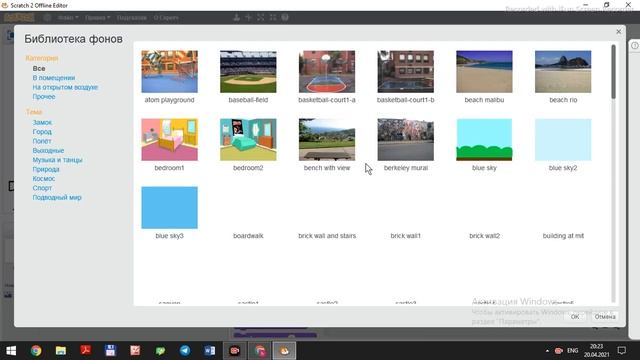Screen dimensions: 640x360
Task: Switch to Scratch 2 taskbar icon
Action: (x=284, y=351)
